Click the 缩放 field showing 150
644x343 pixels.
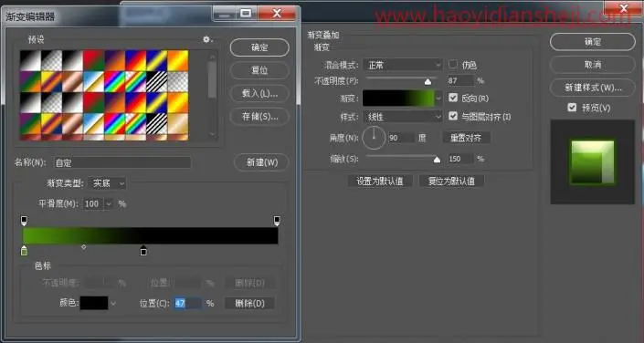coord(460,159)
